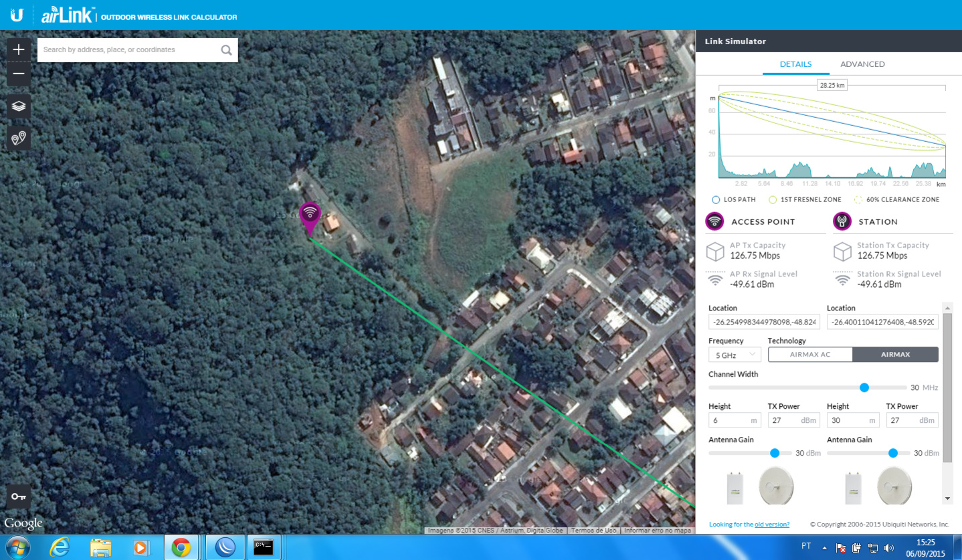Click the access point Location field

764,322
